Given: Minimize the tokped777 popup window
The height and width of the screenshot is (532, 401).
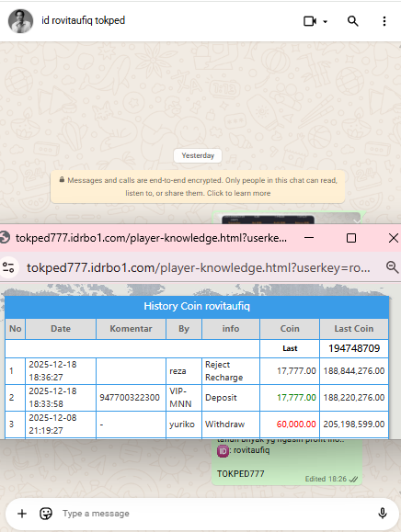Looking at the screenshot, I should coord(309,237).
